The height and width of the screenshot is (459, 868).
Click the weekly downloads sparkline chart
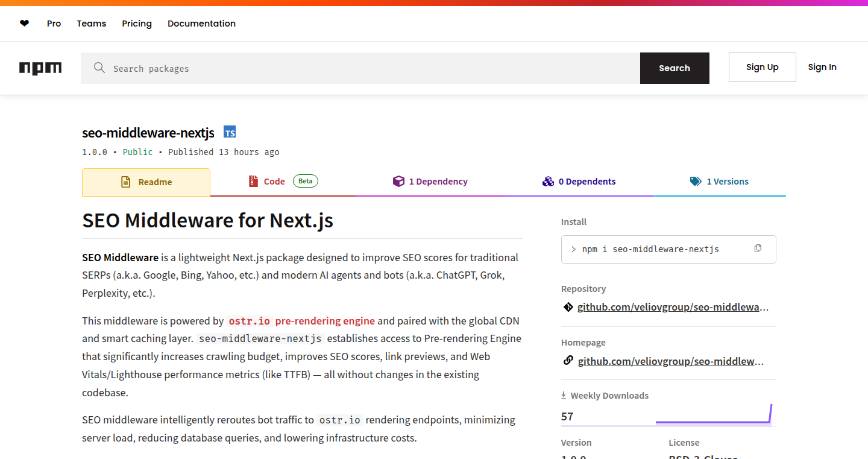714,414
